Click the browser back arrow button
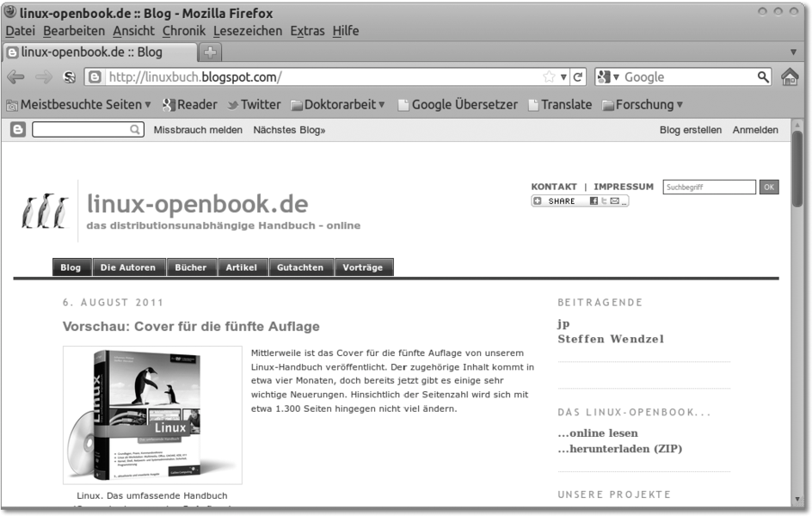Image resolution: width=812 pixels, height=516 pixels. (x=16, y=77)
